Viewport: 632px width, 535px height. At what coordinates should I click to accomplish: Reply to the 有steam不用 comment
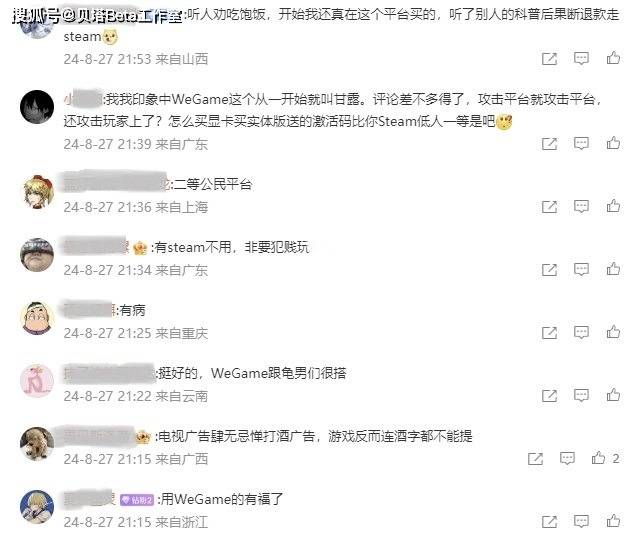click(x=581, y=269)
